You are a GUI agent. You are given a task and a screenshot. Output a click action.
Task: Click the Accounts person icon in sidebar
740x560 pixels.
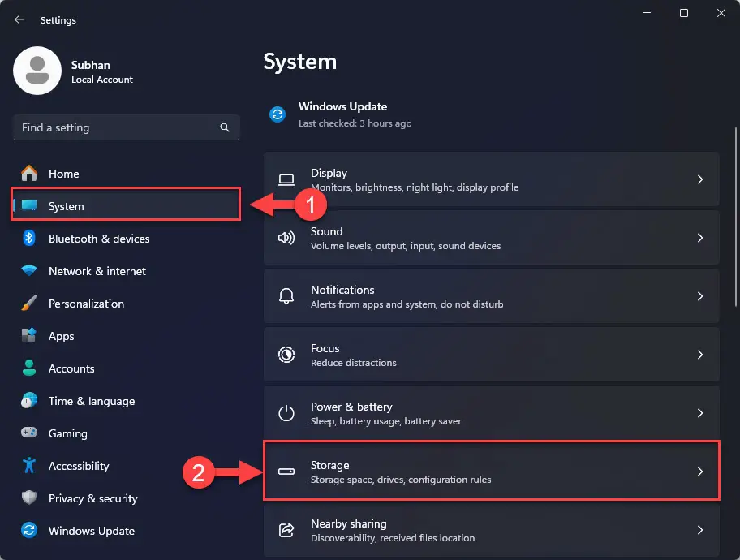click(29, 368)
